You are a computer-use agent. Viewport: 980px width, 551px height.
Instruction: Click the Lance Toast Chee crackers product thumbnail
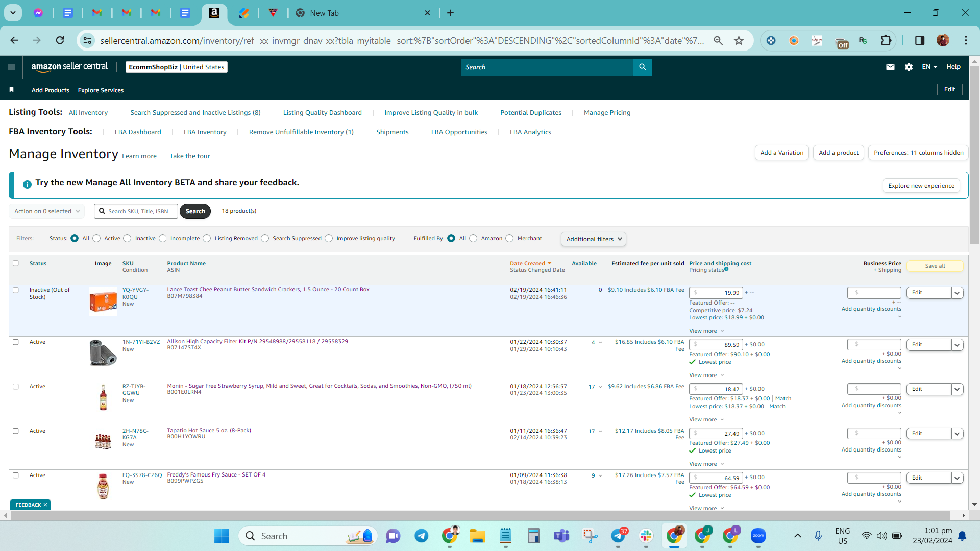(103, 301)
